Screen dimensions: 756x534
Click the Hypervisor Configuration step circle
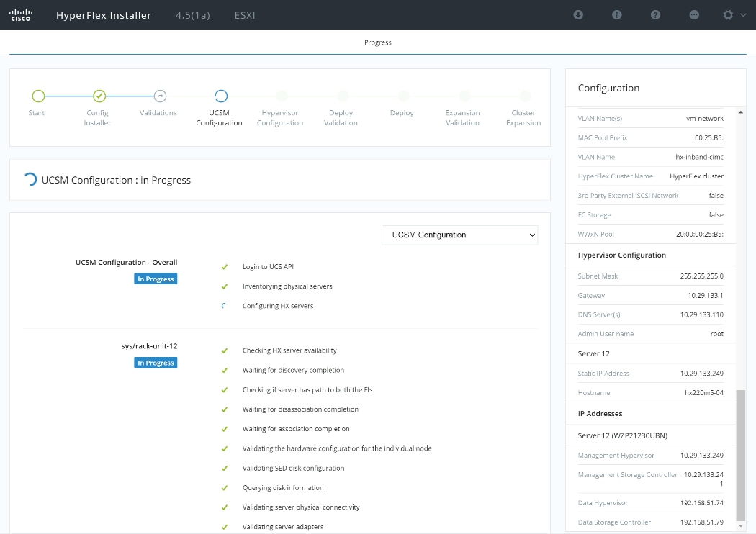282,96
